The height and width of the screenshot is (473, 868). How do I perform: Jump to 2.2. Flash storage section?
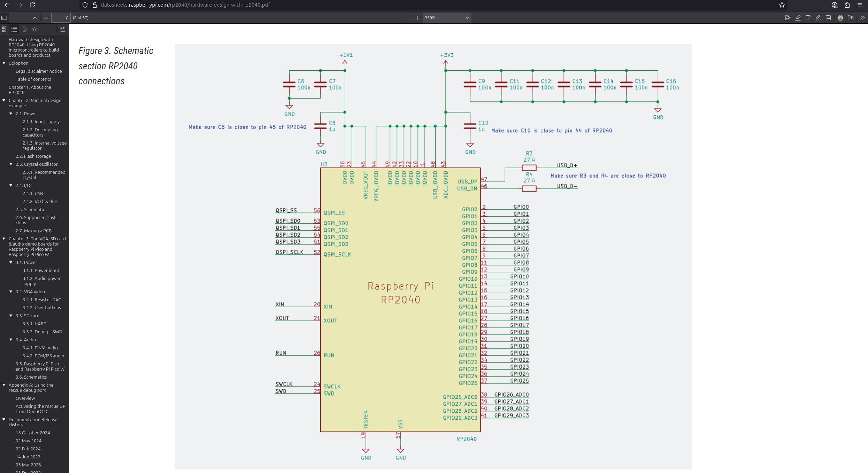tap(33, 156)
